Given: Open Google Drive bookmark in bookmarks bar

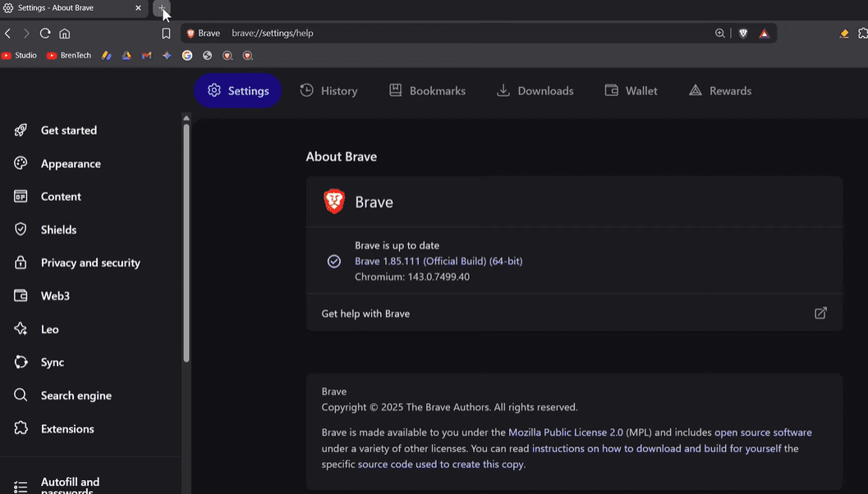Looking at the screenshot, I should tap(126, 56).
